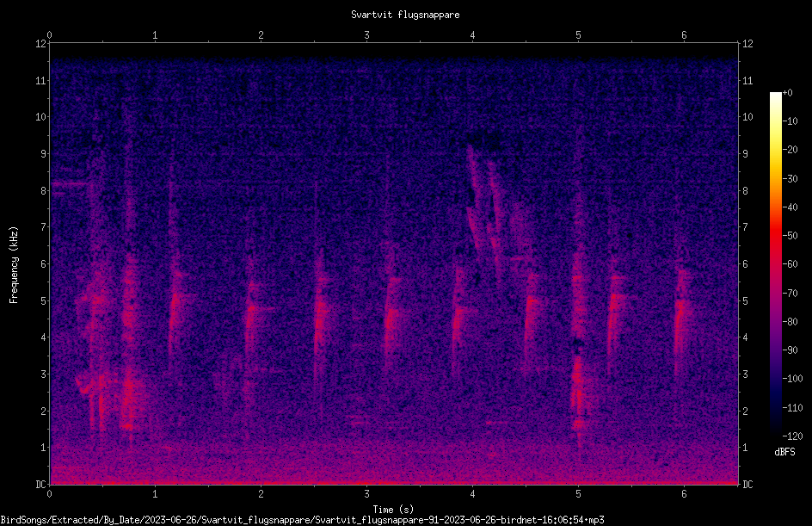Click the "-100" colorbar label
Screen dimensions: 812x526
click(x=792, y=379)
